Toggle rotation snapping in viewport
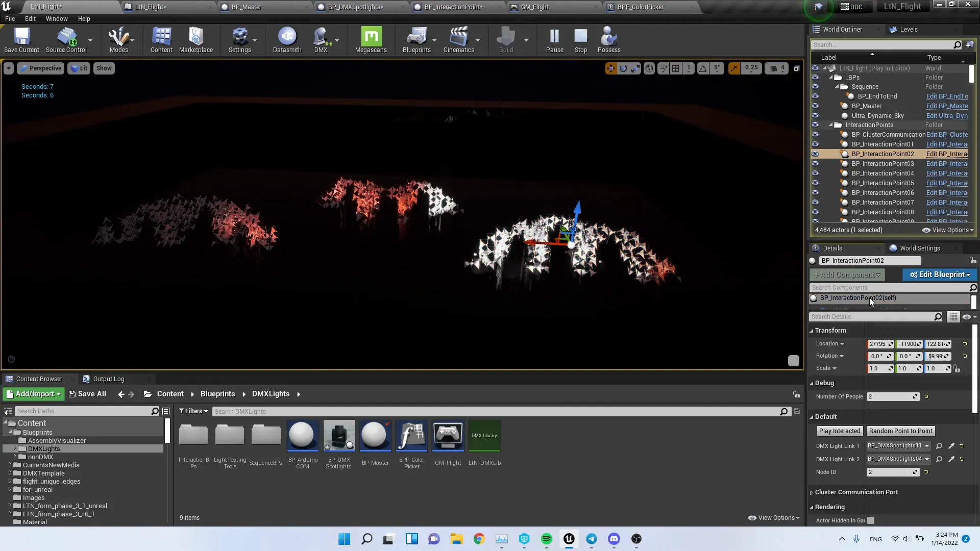 [x=703, y=68]
